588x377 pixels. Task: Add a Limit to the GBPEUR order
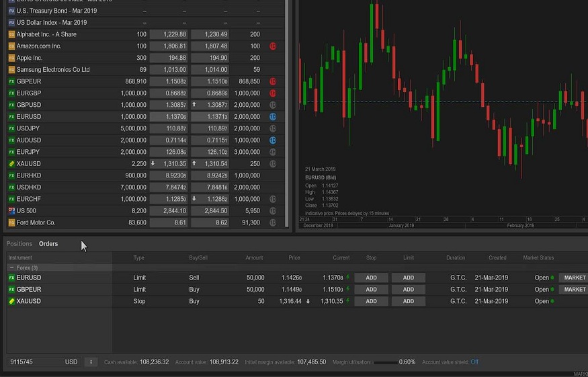tap(409, 289)
